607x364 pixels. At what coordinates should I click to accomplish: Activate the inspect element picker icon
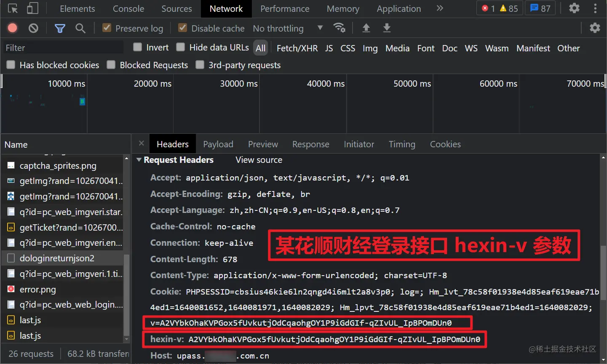point(13,8)
